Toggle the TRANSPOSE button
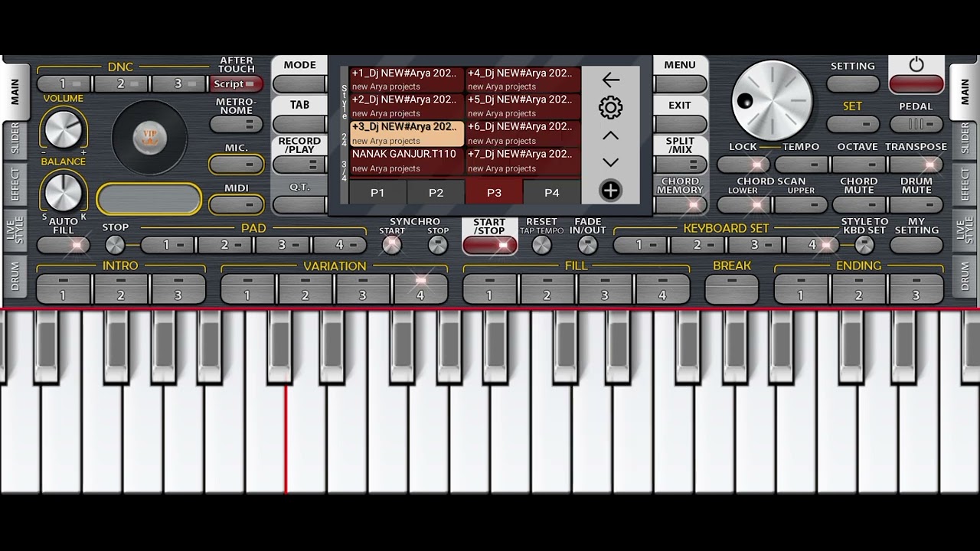Screen dimensions: 980x551 click(916, 165)
